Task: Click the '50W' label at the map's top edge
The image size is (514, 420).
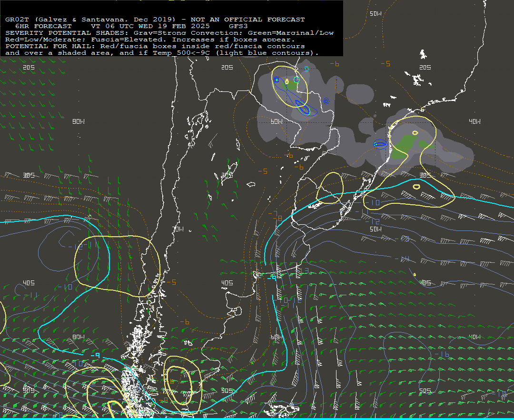Action: (376, 14)
